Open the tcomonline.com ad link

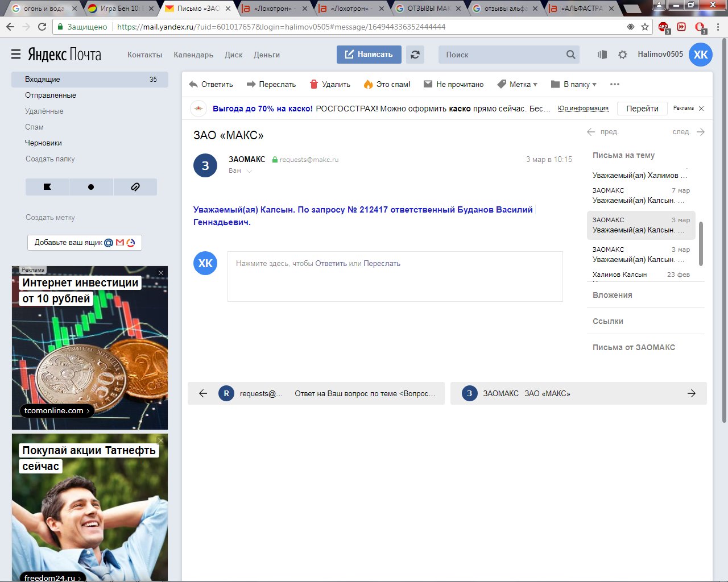57,410
